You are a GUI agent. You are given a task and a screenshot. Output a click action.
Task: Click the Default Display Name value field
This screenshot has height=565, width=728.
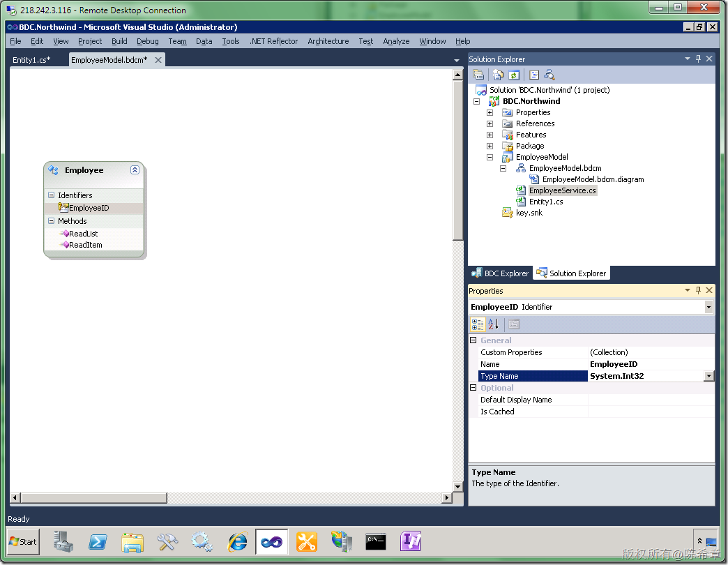pos(651,400)
